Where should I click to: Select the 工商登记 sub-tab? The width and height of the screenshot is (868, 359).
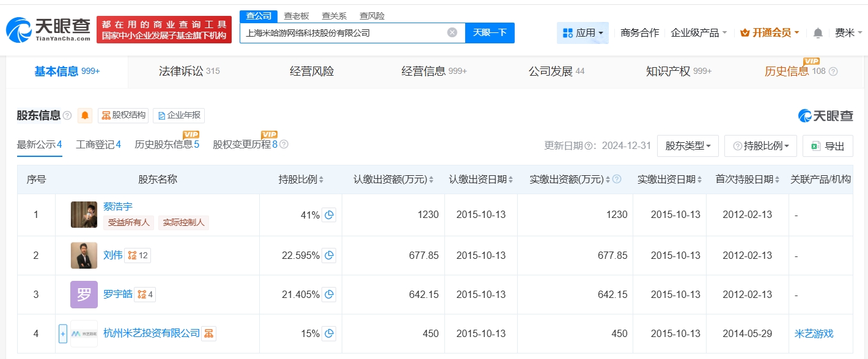tap(98, 145)
